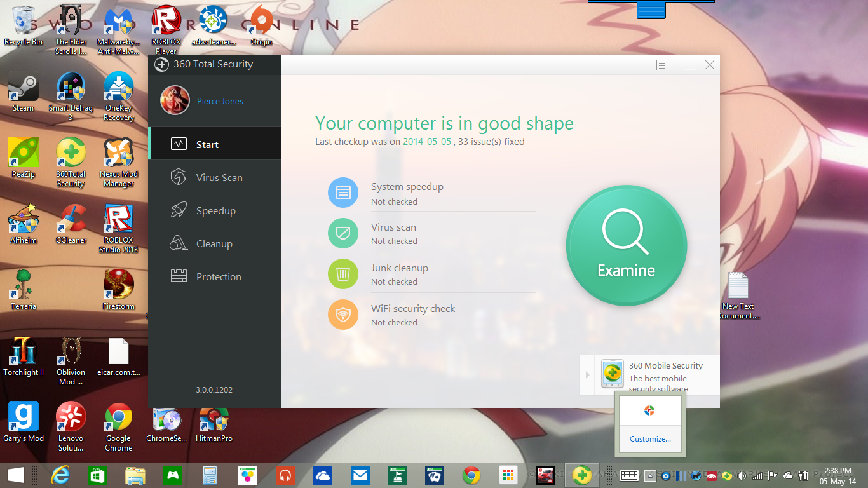Image resolution: width=868 pixels, height=488 pixels.
Task: Open the 360 Mobile Security promotion
Action: tap(657, 375)
